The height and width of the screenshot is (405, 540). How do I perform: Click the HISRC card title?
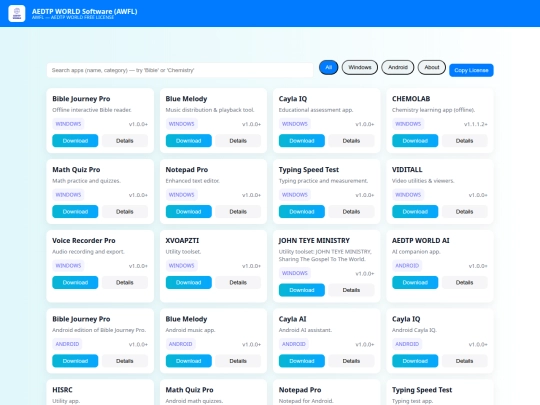coord(62,390)
